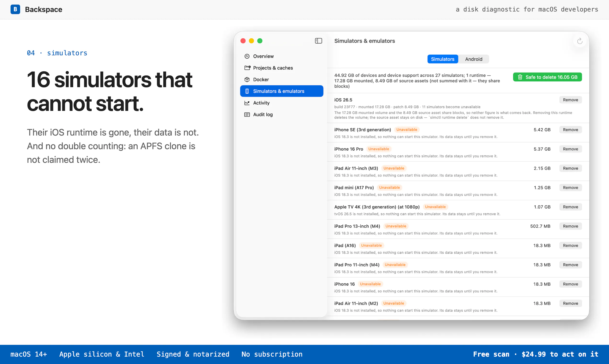Click Free scan $24.99 footer text

click(x=536, y=354)
